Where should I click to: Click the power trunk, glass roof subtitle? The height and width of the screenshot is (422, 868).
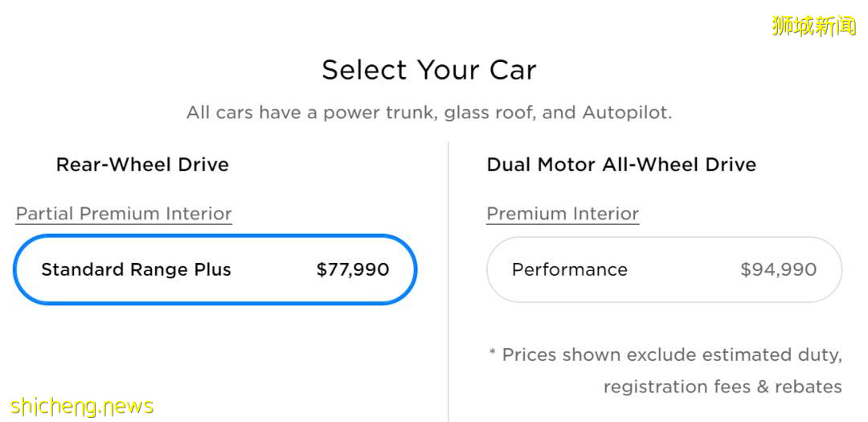[x=428, y=113]
